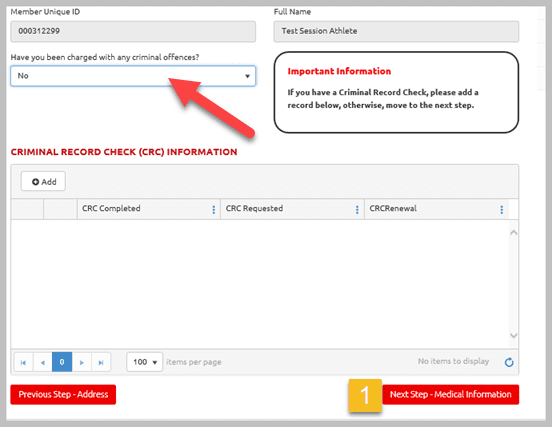Go to previous page arrow in pager
This screenshot has width=552, height=427.
point(43,362)
